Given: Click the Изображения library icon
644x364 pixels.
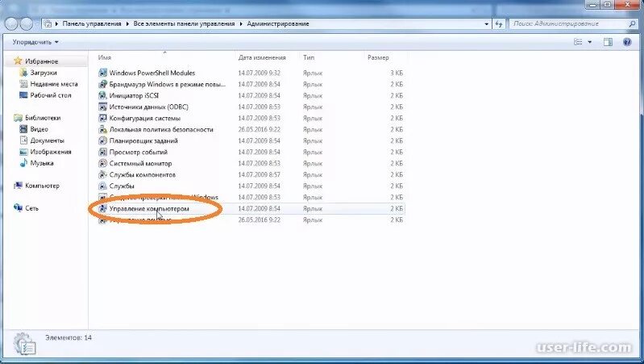Looking at the screenshot, I should (23, 152).
